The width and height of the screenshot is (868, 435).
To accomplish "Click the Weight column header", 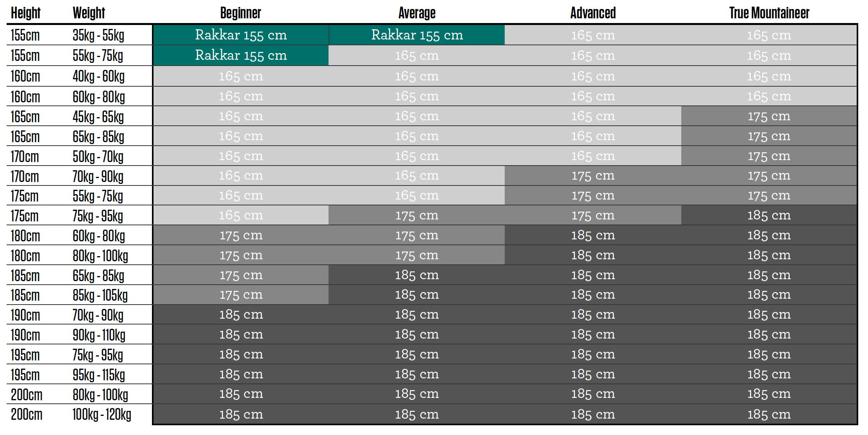I will [89, 13].
